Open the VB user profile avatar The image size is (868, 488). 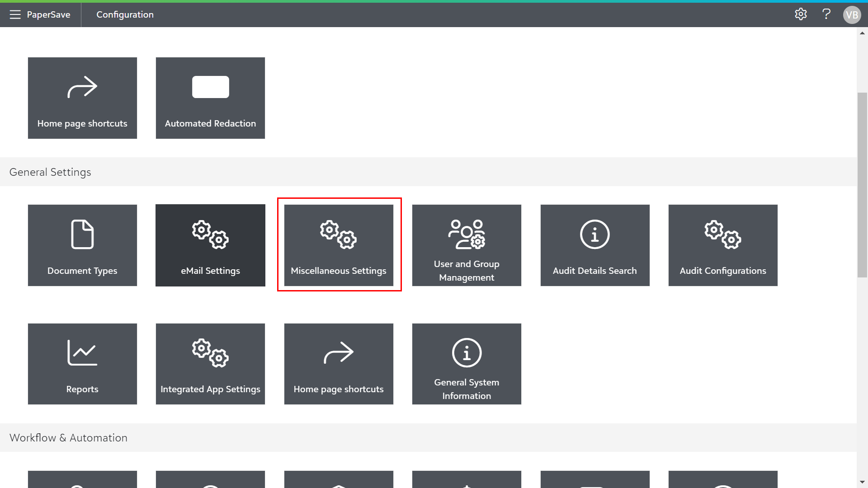[852, 15]
